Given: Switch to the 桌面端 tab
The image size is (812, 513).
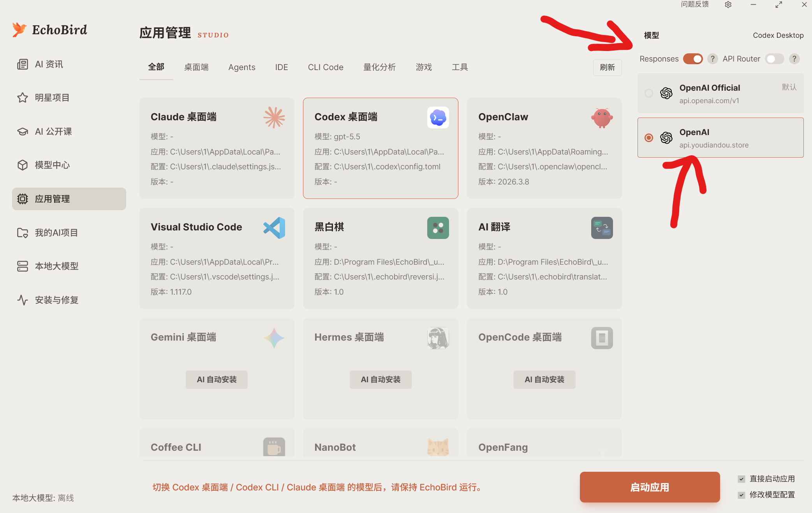Looking at the screenshot, I should click(x=196, y=67).
